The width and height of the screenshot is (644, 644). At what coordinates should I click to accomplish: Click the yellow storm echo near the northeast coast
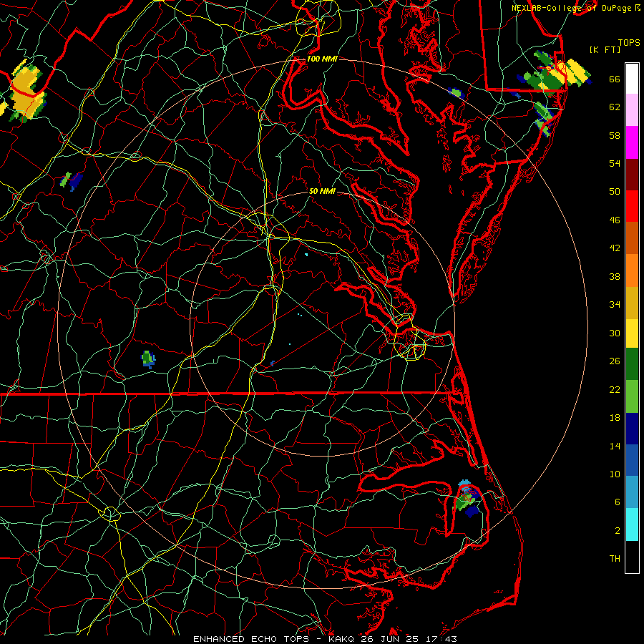572,73
